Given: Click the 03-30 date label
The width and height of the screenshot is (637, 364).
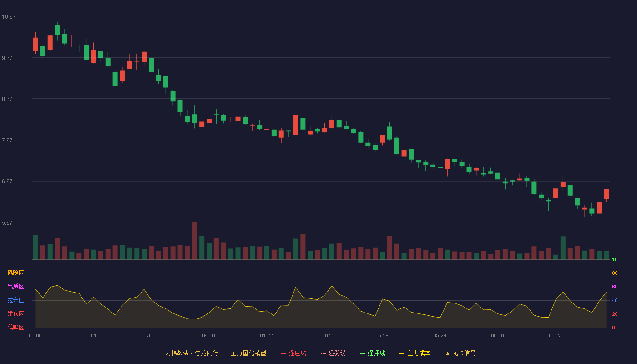Looking at the screenshot, I should pos(151,335).
